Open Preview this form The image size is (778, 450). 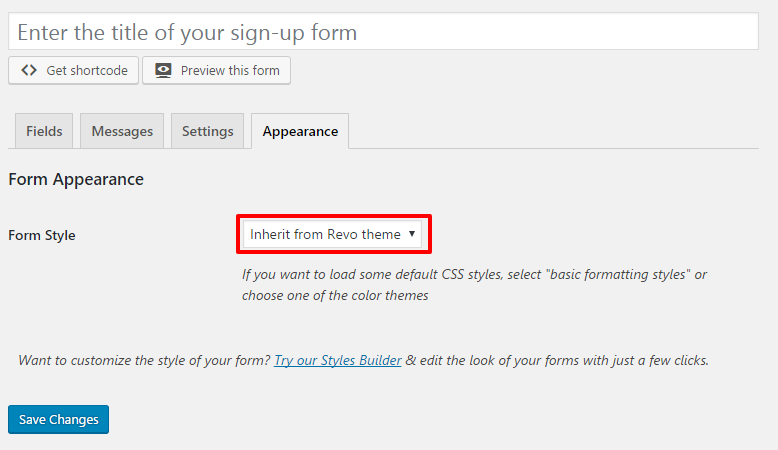click(x=216, y=70)
